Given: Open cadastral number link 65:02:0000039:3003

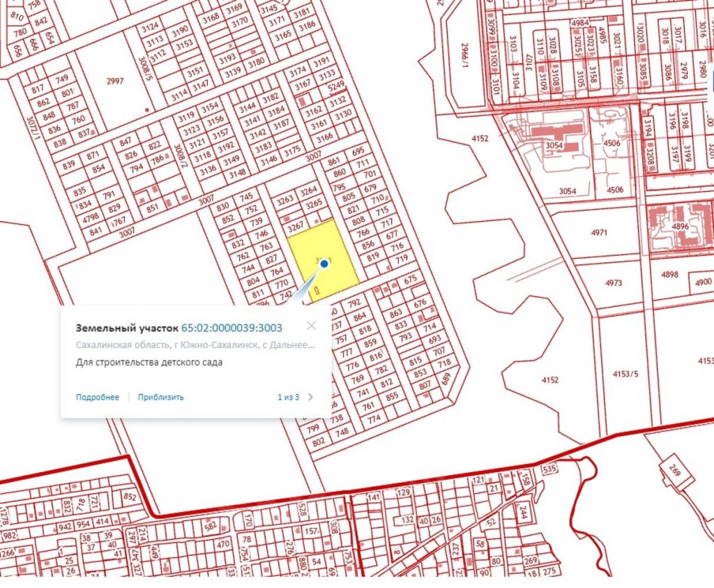Looking at the screenshot, I should [x=231, y=328].
